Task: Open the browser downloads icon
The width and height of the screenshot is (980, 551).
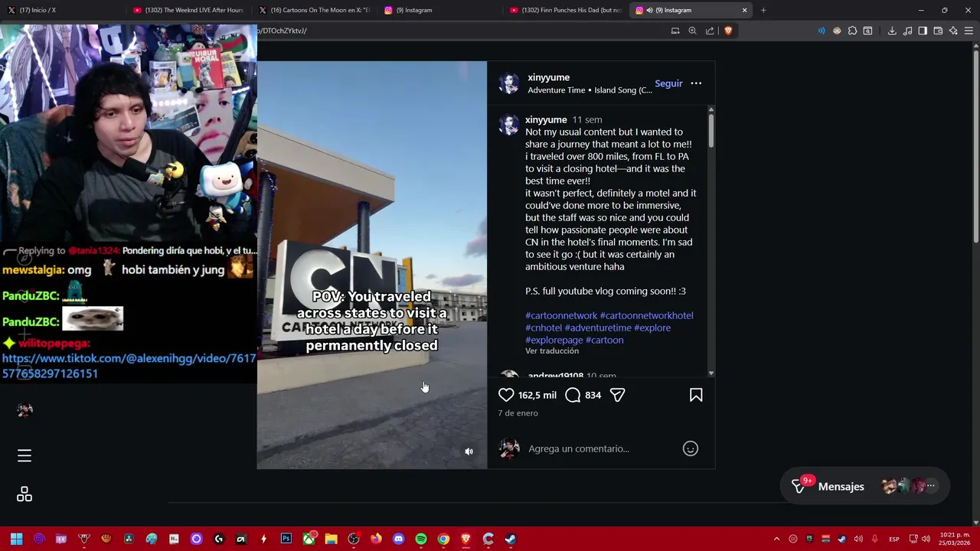Action: pyautogui.click(x=892, y=31)
